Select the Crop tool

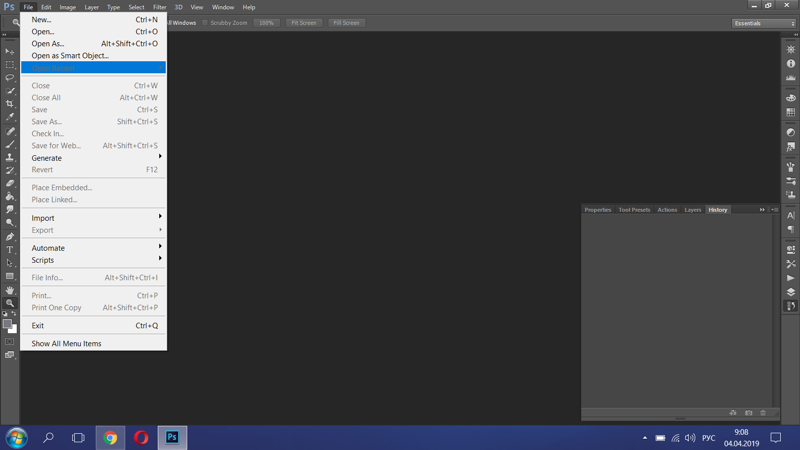tap(10, 104)
